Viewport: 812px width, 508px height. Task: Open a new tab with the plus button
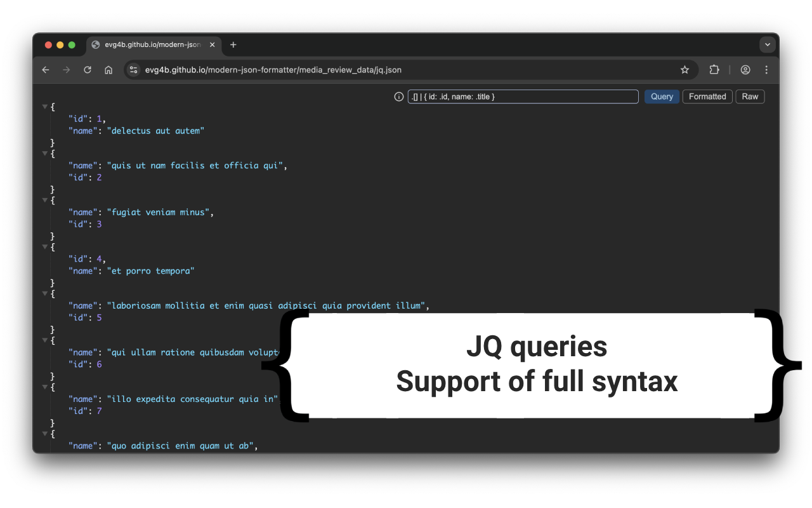coord(233,44)
